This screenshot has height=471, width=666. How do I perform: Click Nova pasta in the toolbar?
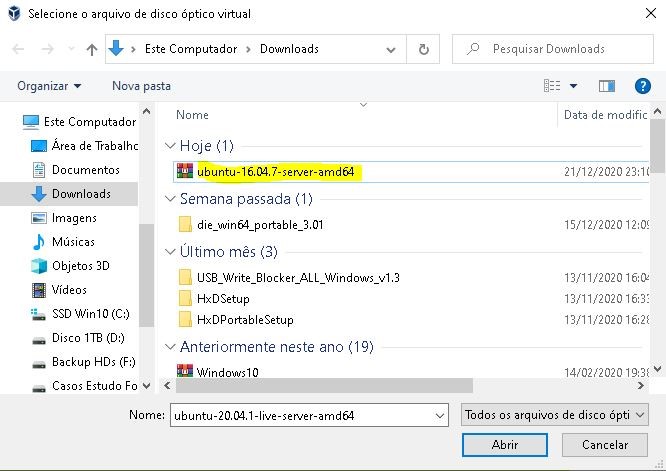[141, 86]
